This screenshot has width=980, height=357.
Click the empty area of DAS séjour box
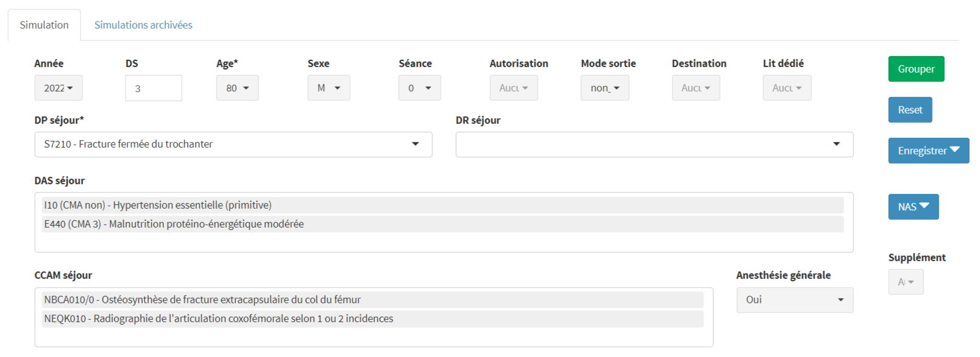click(444, 243)
